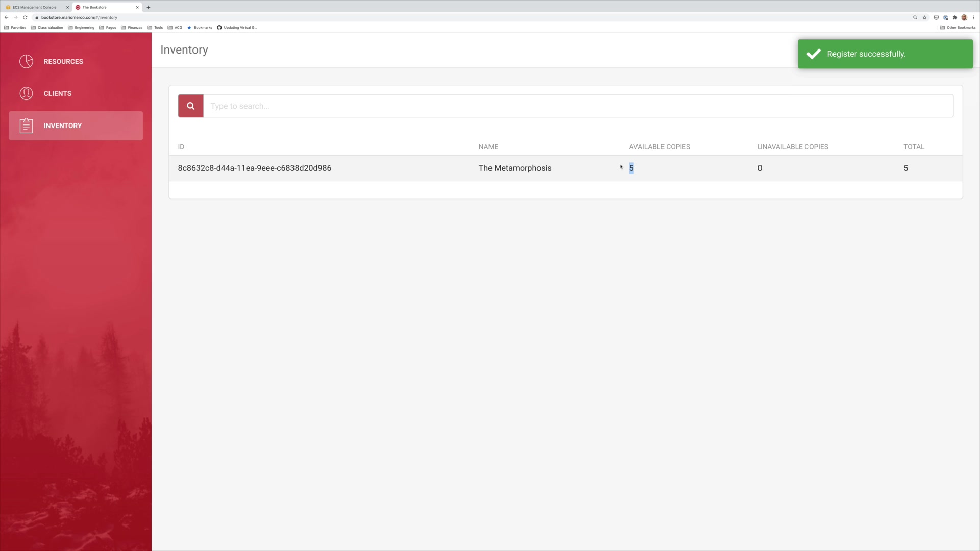
Task: Bookmark page with the star icon
Action: (924, 17)
